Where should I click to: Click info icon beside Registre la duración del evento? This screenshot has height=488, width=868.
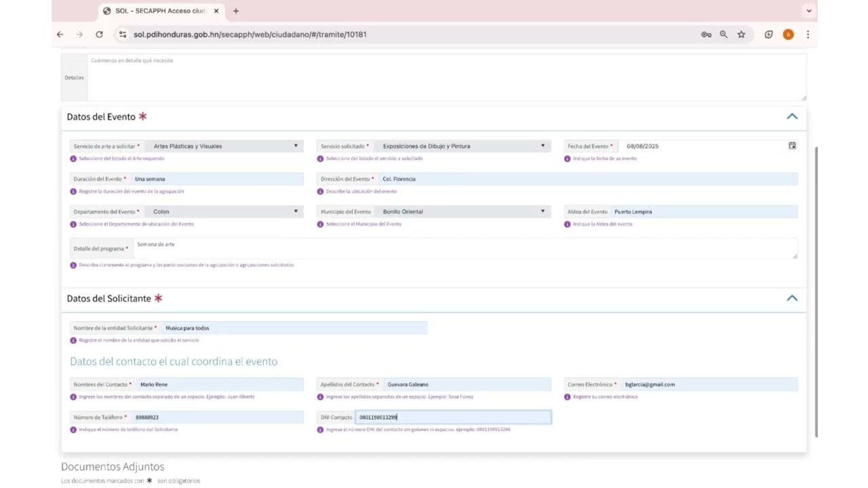[73, 191]
